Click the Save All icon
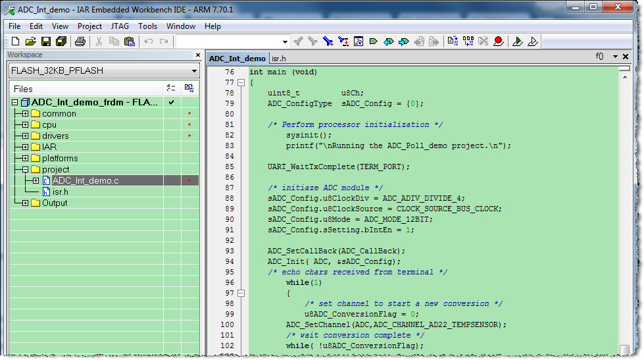This screenshot has width=644, height=360. point(61,41)
